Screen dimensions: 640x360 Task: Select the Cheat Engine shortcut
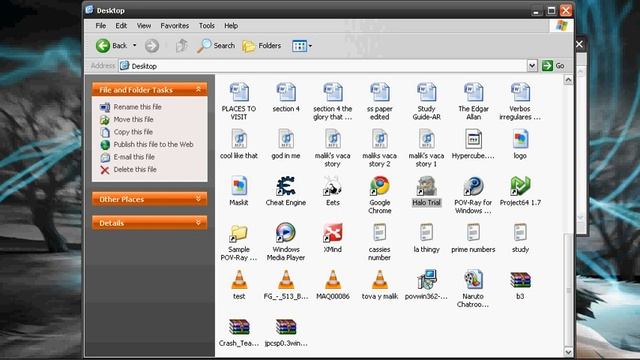[x=286, y=186]
